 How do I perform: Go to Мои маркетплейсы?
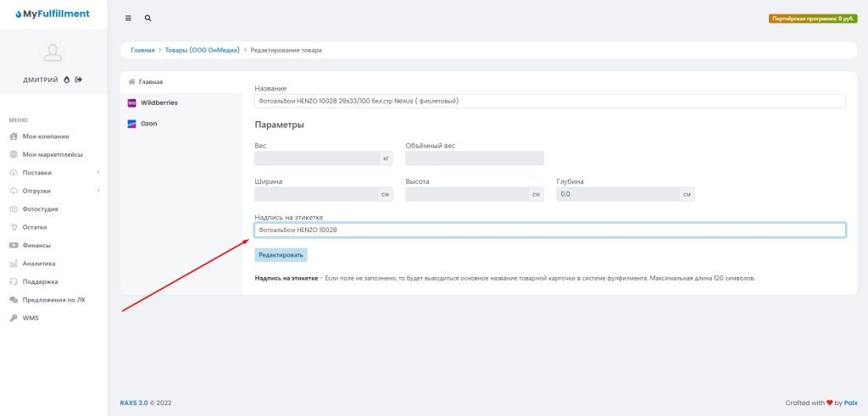click(x=52, y=154)
